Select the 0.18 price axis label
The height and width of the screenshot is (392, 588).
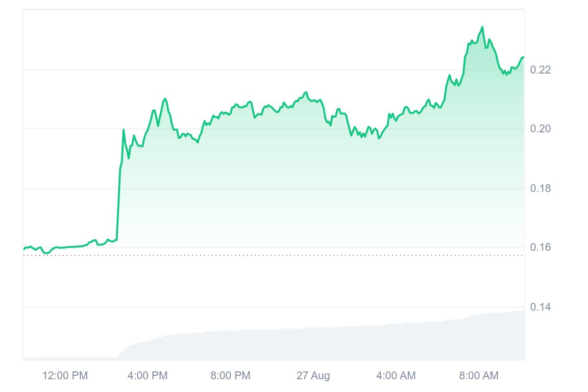pos(540,189)
